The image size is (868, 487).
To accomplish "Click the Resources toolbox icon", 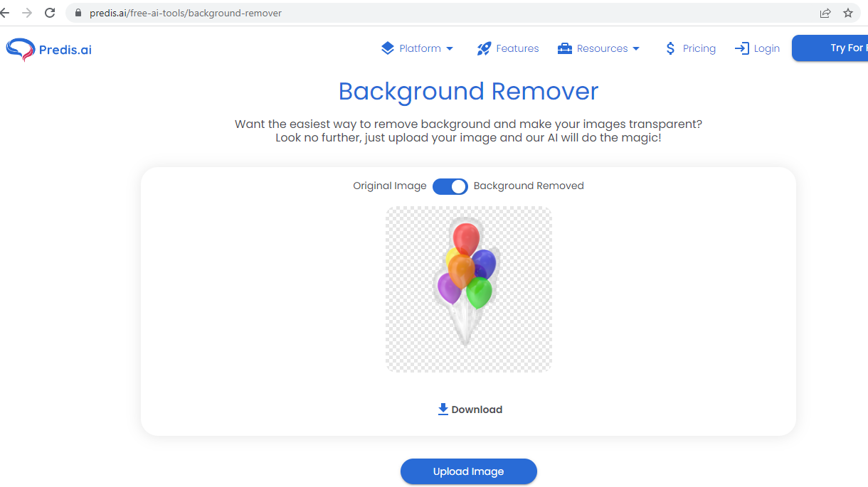I will pos(565,48).
